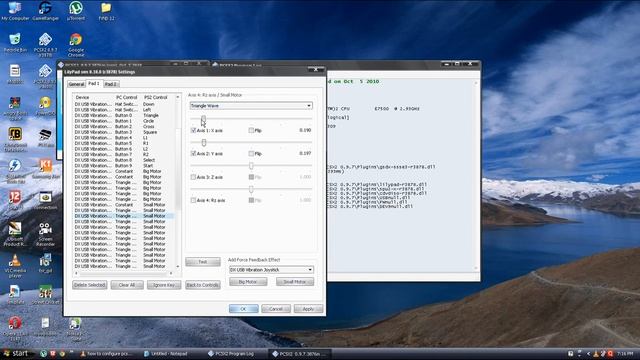
Task: Open the uTorrent desktop icon
Action: click(76, 11)
